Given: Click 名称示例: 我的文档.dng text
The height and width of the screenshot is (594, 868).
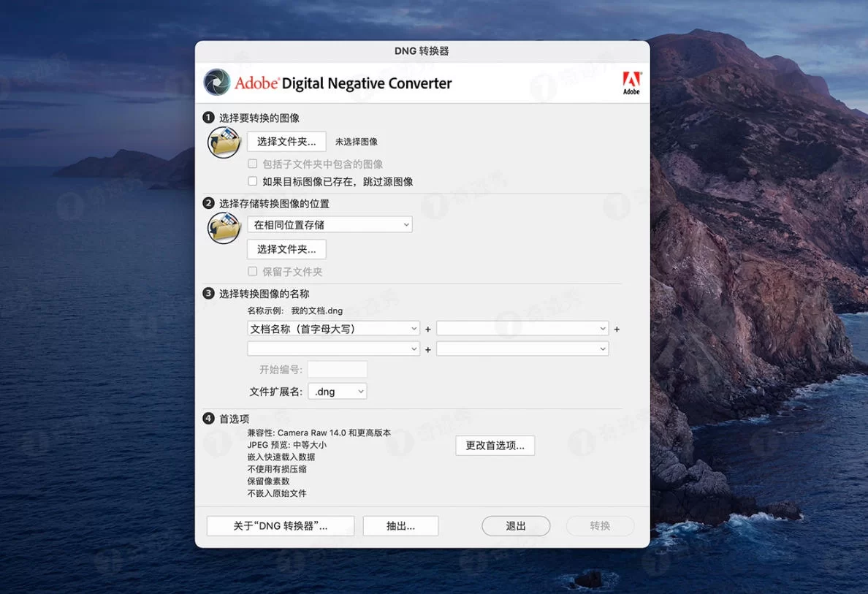Looking at the screenshot, I should click(x=295, y=311).
